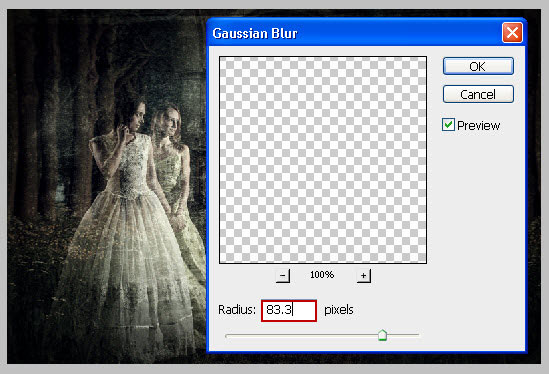Click the Radius label
This screenshot has width=549, height=374.
[237, 310]
